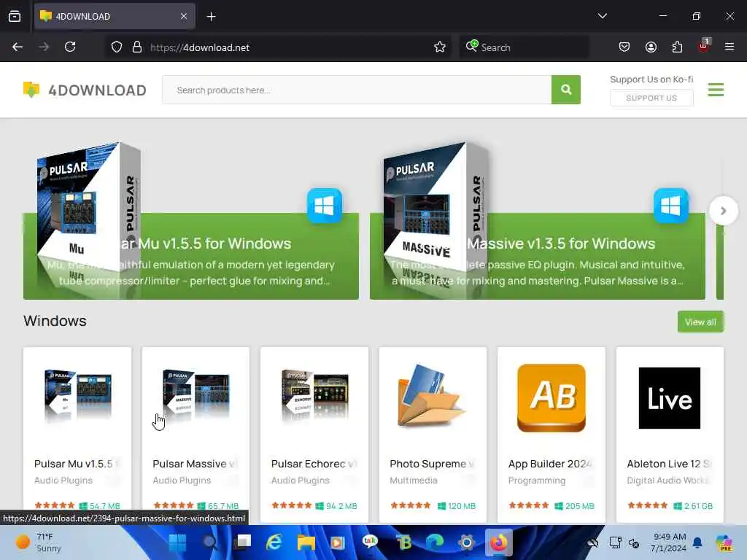The image size is (747, 560).
Task: Reload the current page
Action: (70, 47)
